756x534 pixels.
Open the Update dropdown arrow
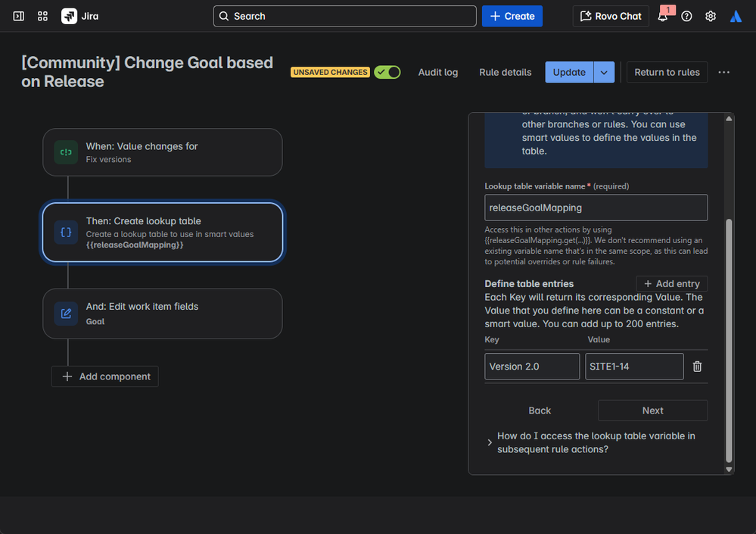pyautogui.click(x=604, y=72)
